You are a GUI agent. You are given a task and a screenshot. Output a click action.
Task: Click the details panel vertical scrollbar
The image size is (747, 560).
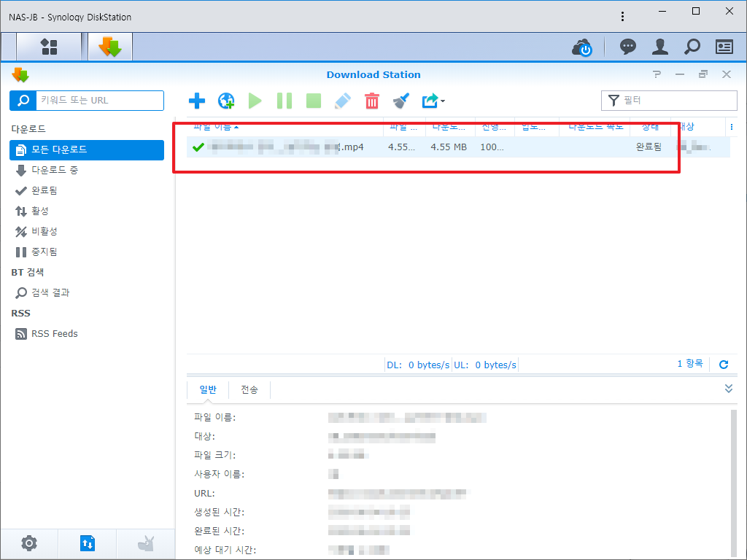pos(734,482)
